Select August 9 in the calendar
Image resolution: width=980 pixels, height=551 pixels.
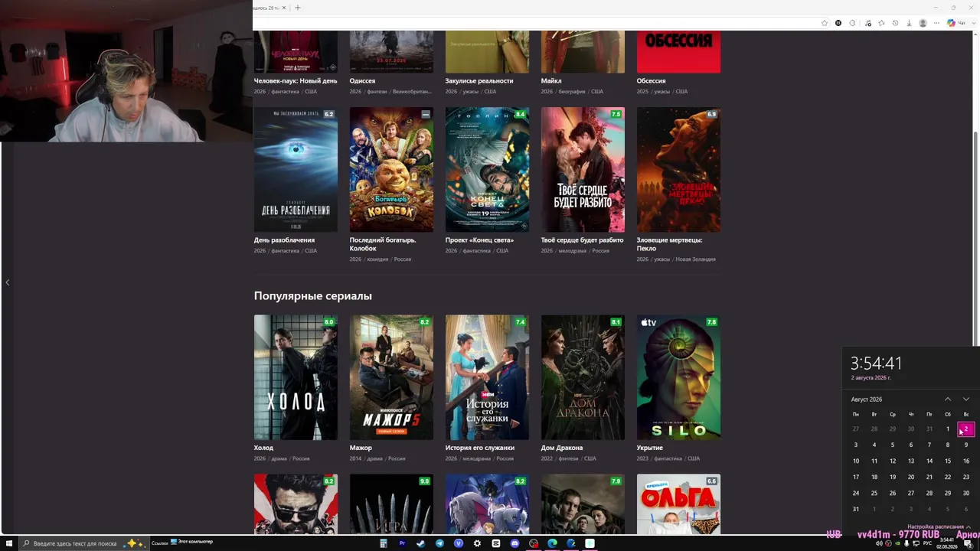tap(966, 445)
